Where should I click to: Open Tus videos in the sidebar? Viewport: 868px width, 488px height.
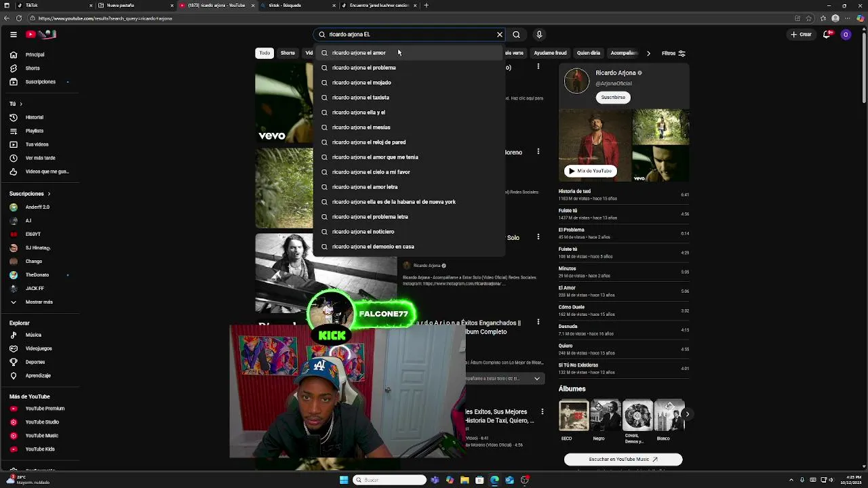(37, 144)
